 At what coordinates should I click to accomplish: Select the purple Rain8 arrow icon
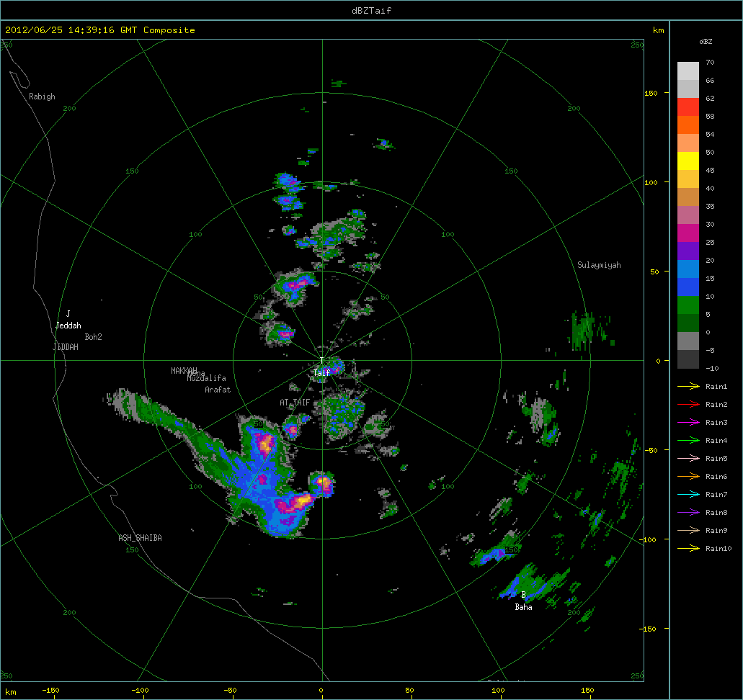[x=688, y=513]
